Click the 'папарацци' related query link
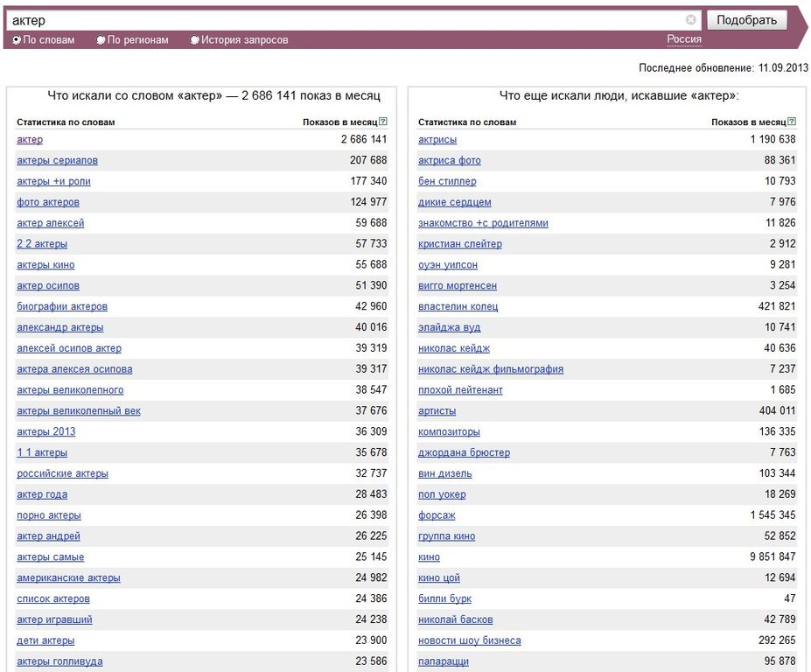This screenshot has width=811, height=672. (443, 661)
